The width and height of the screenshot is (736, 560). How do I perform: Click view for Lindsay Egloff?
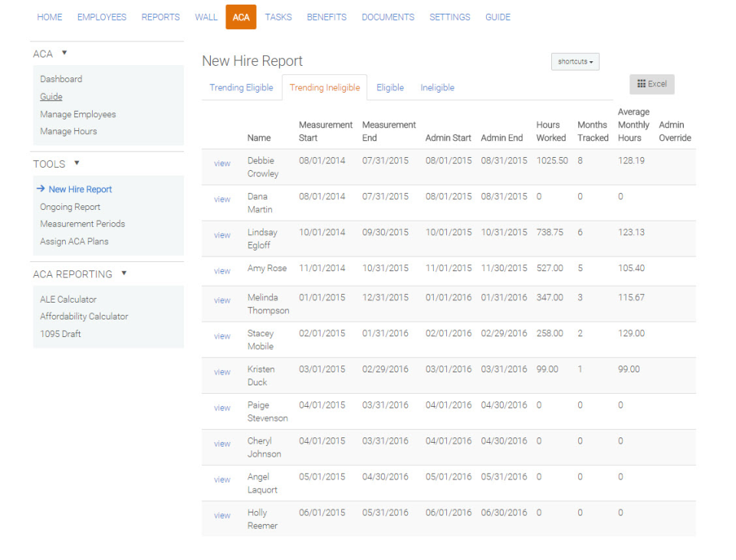point(222,235)
